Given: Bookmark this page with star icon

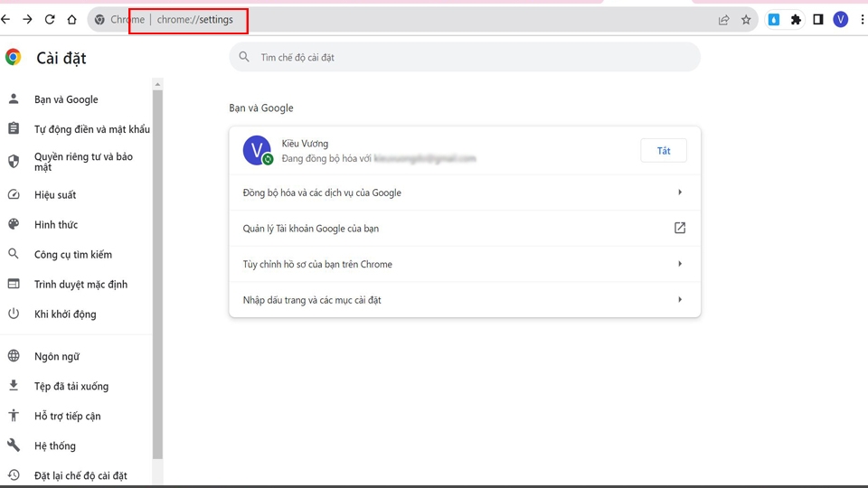Looking at the screenshot, I should [746, 20].
